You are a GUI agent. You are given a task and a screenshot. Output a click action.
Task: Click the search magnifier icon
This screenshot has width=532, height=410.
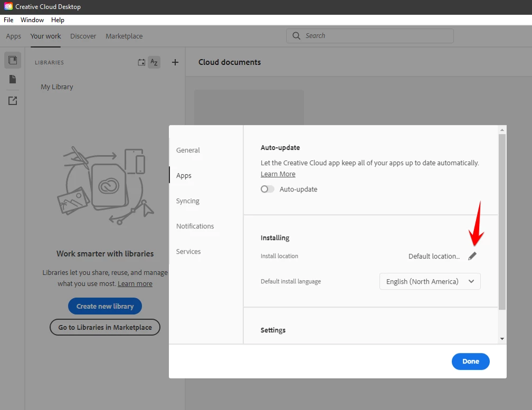(296, 36)
